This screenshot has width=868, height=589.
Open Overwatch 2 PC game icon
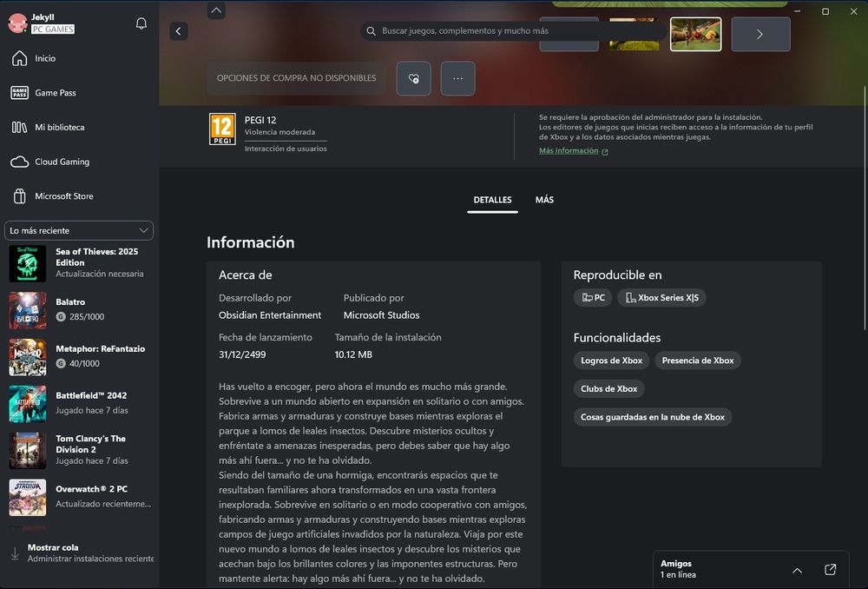[x=28, y=498]
